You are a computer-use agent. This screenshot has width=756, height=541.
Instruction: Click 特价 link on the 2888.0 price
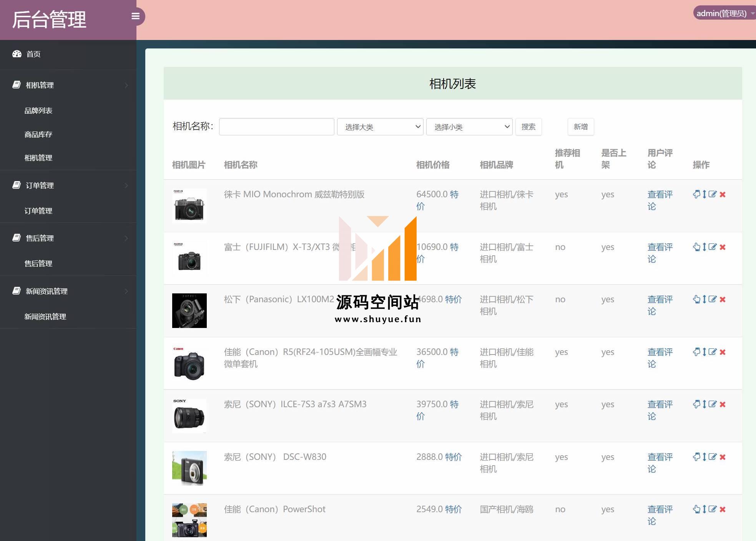click(454, 457)
